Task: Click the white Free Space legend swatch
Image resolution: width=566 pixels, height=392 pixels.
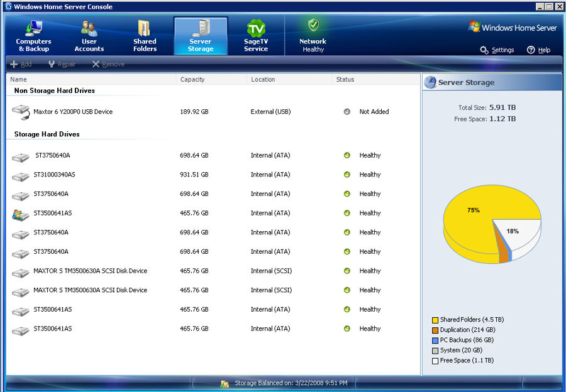Action: point(435,361)
